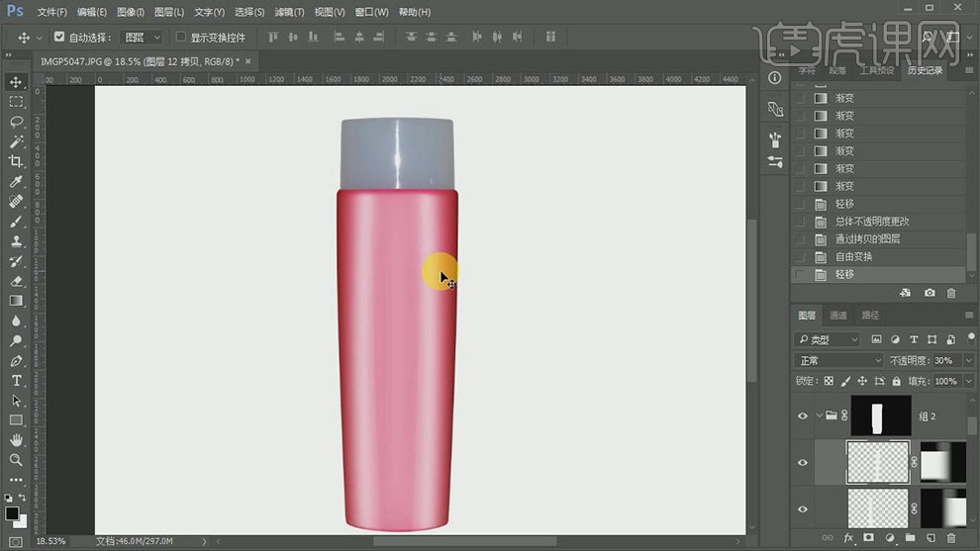Open the 滤镜(T) menu

coord(290,12)
